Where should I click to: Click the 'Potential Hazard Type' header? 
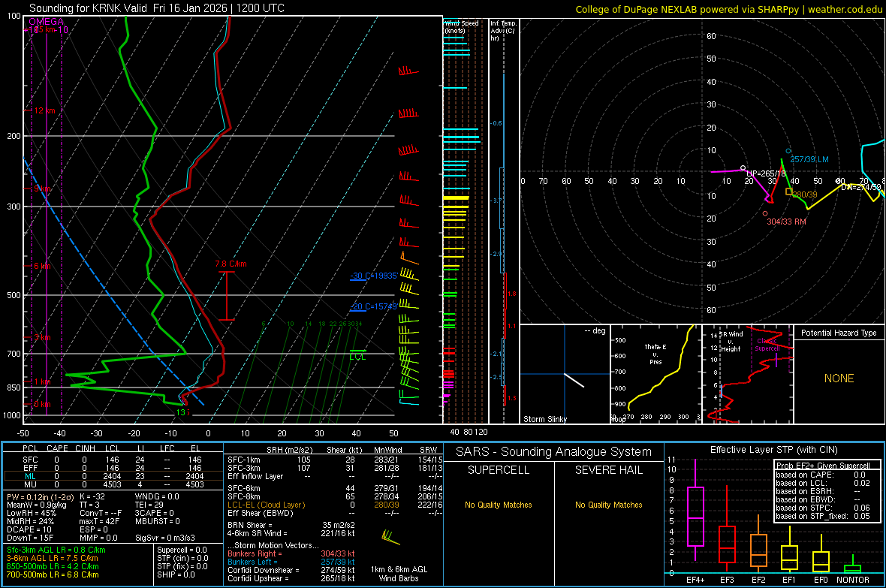pos(839,333)
